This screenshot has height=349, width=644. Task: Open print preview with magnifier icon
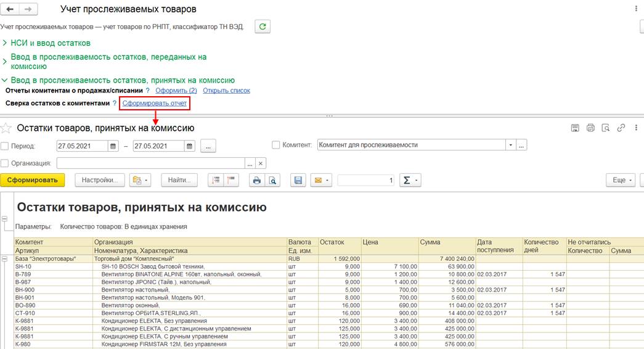272,180
